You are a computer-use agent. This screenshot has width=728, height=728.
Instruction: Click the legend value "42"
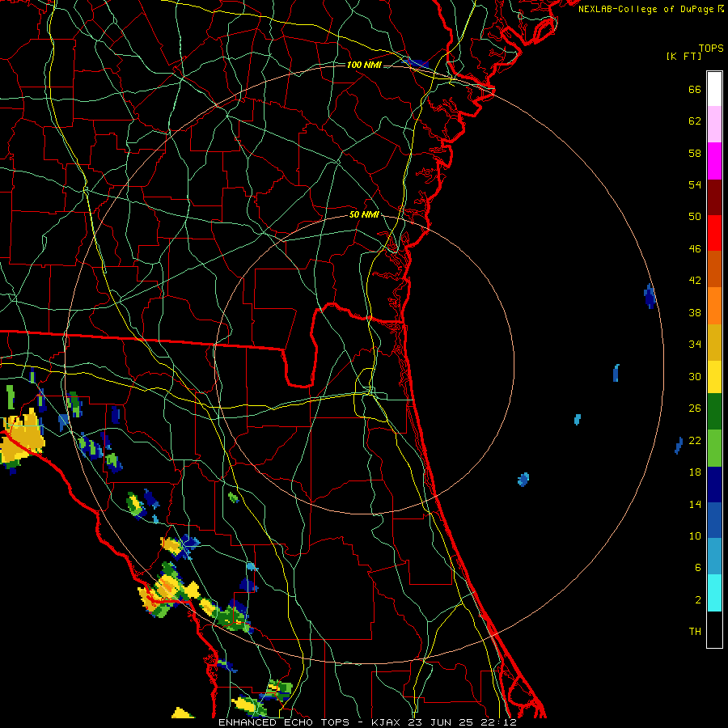pos(695,281)
